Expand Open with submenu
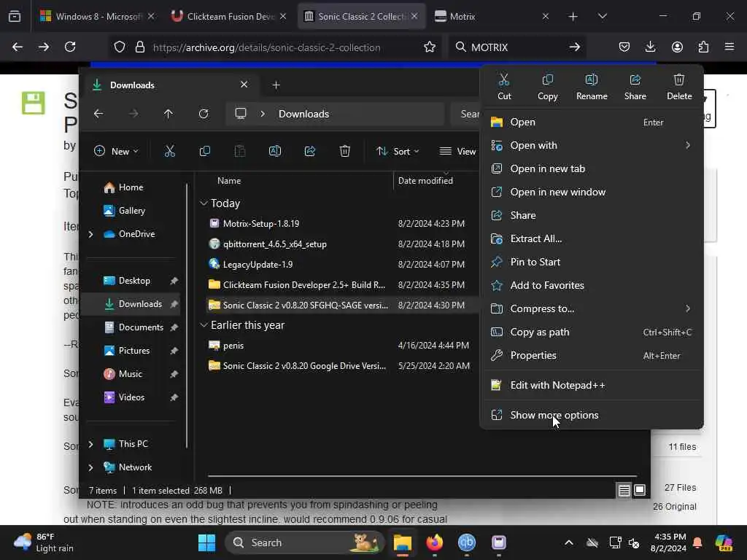 (x=591, y=145)
